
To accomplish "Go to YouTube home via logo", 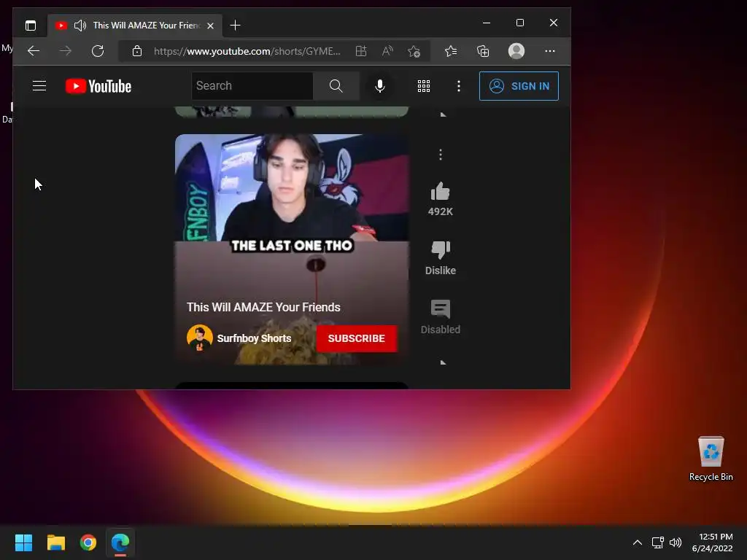I will (98, 86).
